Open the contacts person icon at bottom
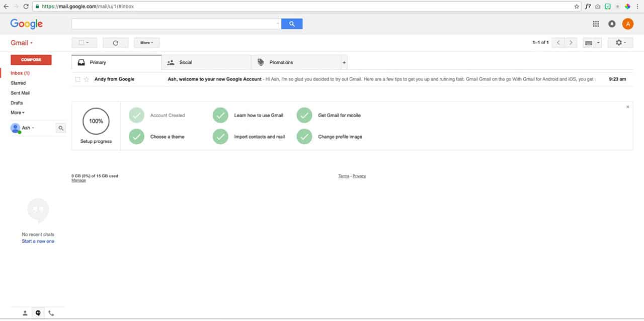The image size is (644, 321). [x=25, y=313]
